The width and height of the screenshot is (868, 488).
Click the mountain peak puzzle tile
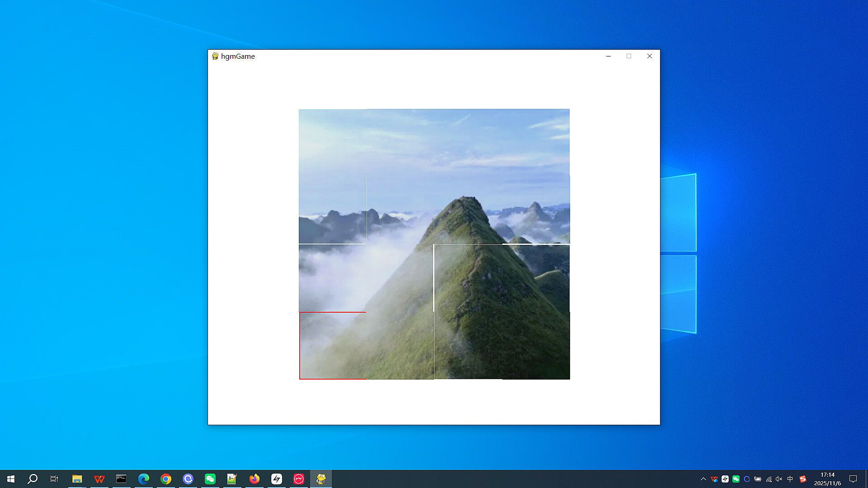pos(468,210)
